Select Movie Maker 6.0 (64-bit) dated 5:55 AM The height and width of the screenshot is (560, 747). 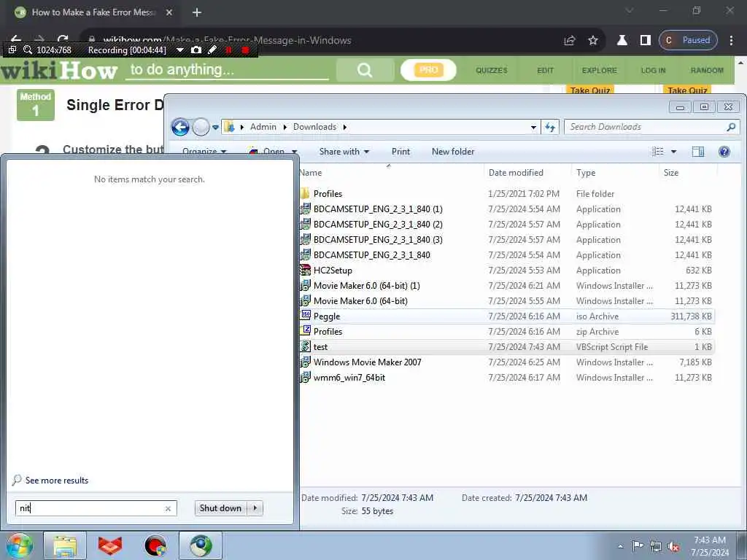click(360, 301)
